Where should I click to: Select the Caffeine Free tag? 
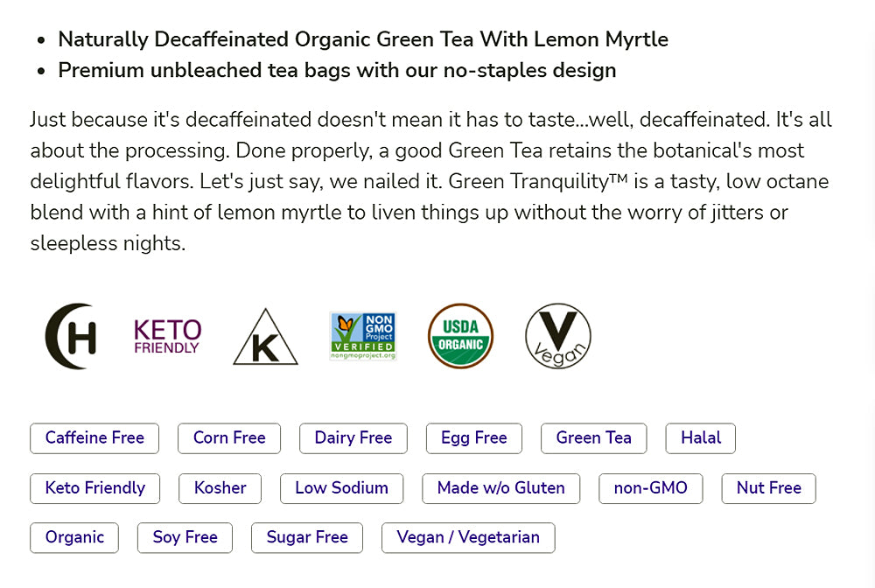pyautogui.click(x=94, y=438)
